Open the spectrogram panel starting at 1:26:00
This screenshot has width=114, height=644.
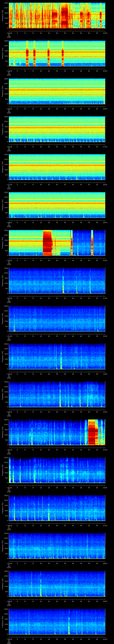pyautogui.click(x=57, y=129)
